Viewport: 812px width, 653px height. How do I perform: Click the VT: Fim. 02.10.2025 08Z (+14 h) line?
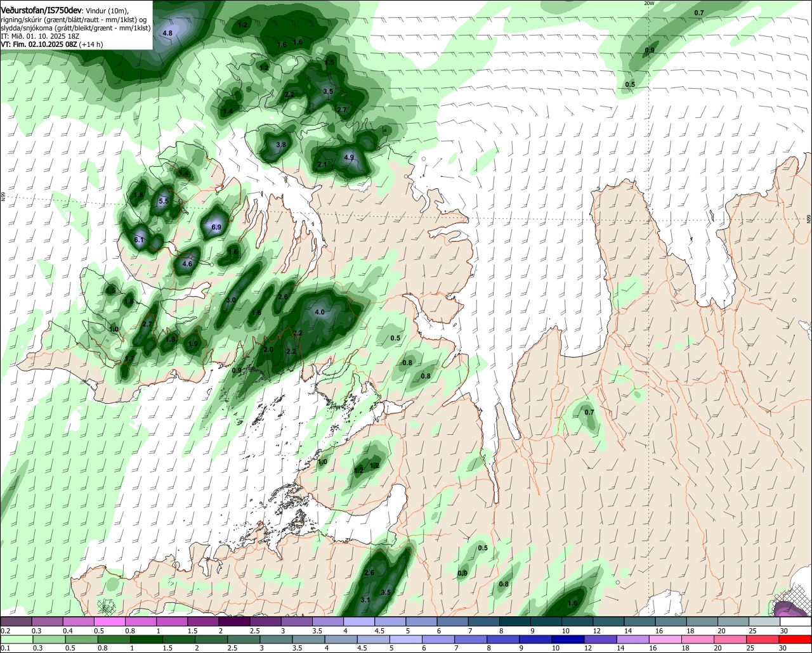pos(52,44)
